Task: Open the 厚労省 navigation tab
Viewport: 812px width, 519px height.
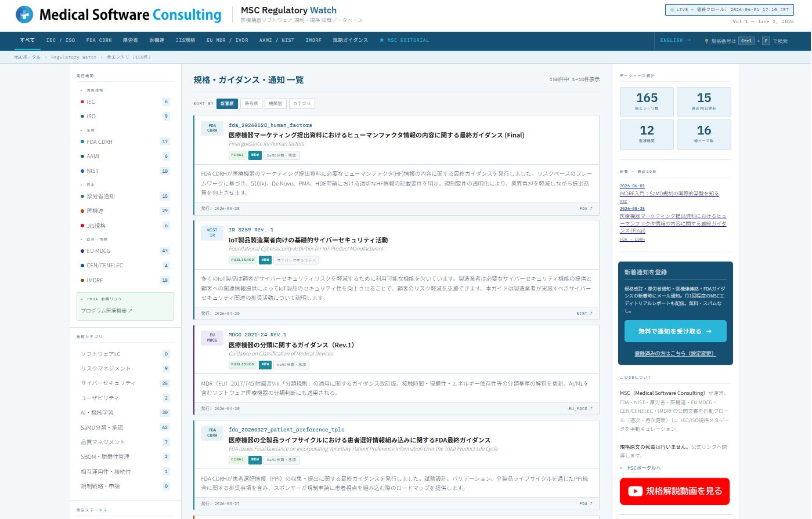Action: point(131,40)
